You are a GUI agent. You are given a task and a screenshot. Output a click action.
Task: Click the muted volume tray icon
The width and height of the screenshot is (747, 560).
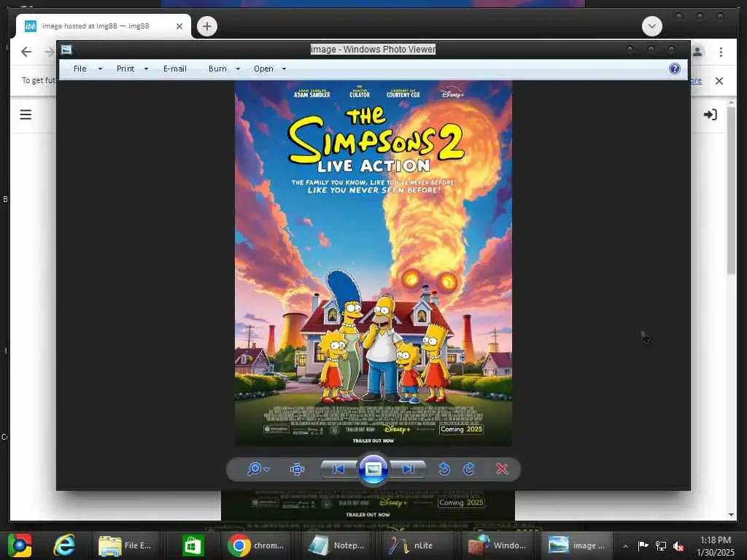click(679, 546)
